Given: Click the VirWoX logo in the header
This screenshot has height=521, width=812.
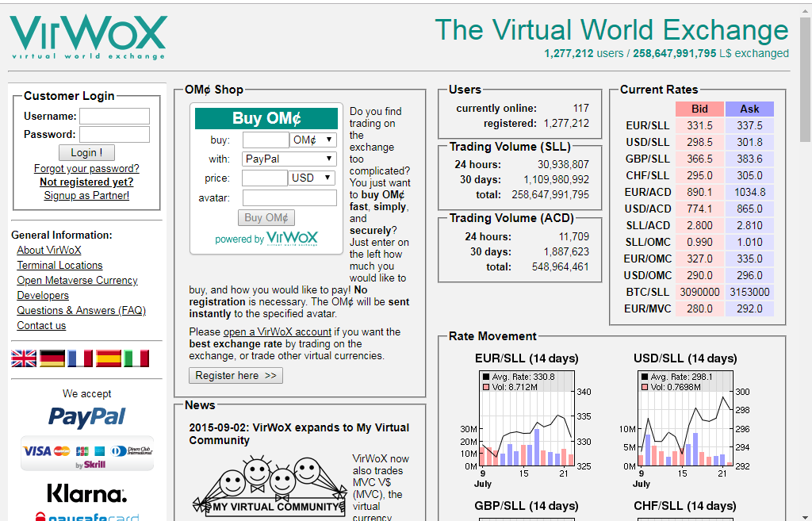Looking at the screenshot, I should point(88,37).
